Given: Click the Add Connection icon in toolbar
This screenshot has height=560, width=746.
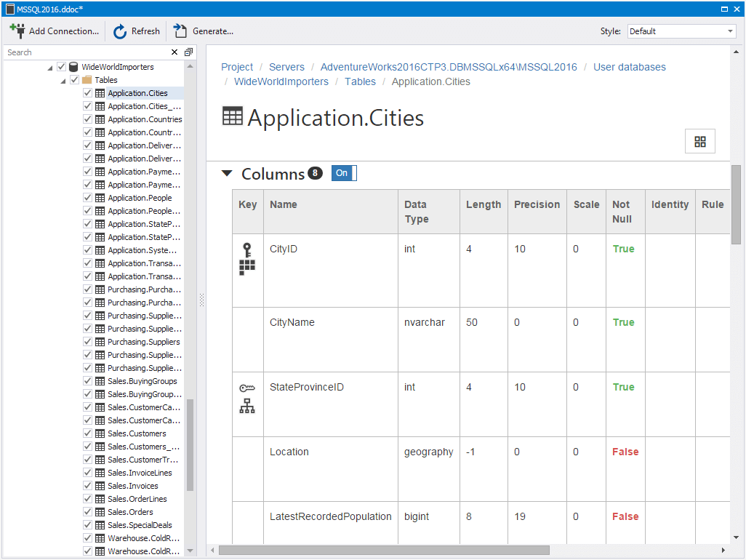Looking at the screenshot, I should [16, 31].
